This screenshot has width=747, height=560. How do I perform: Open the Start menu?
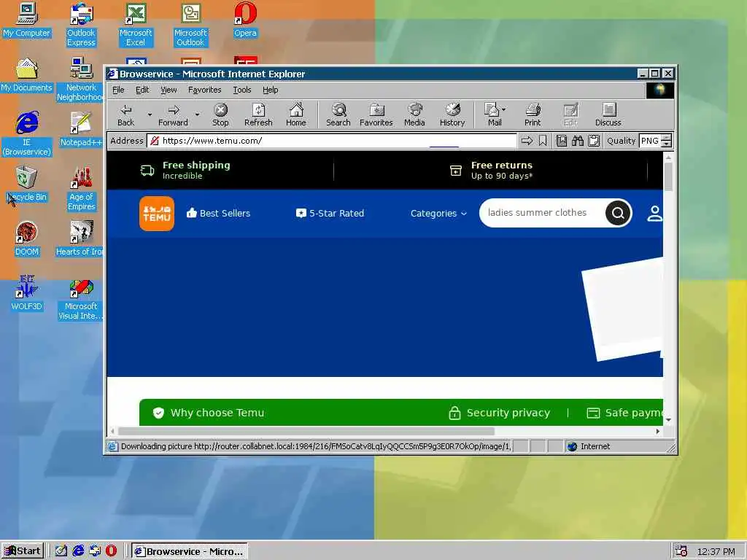click(x=23, y=551)
